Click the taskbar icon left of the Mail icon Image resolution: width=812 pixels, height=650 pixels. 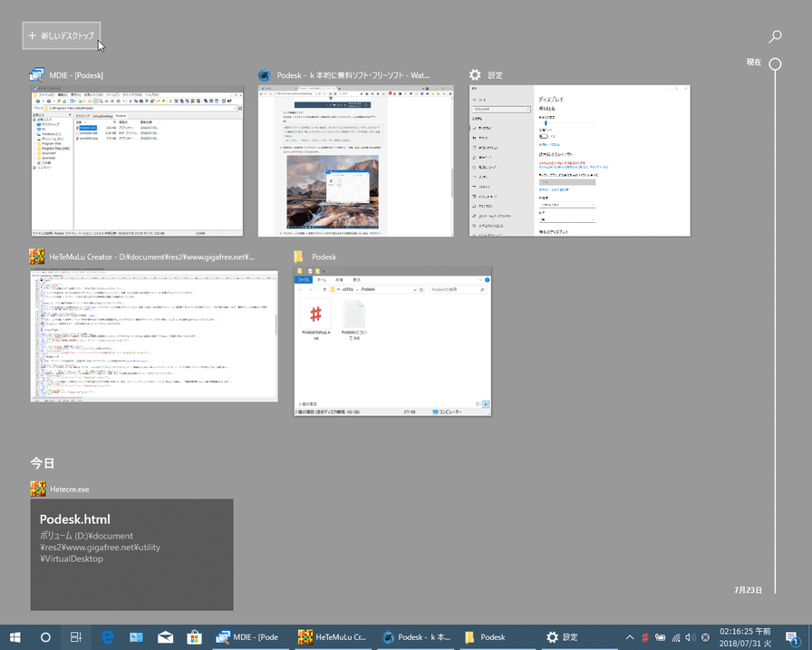point(136,637)
